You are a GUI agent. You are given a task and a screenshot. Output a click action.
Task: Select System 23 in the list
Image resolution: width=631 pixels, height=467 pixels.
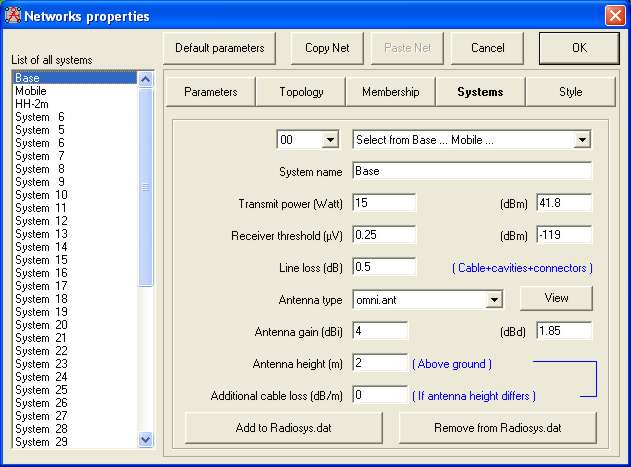point(75,364)
